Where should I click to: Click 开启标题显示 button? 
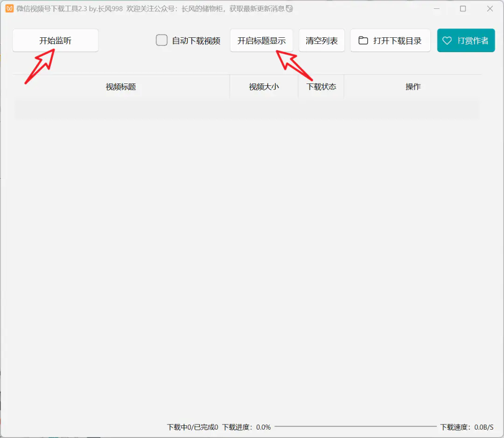tap(261, 41)
